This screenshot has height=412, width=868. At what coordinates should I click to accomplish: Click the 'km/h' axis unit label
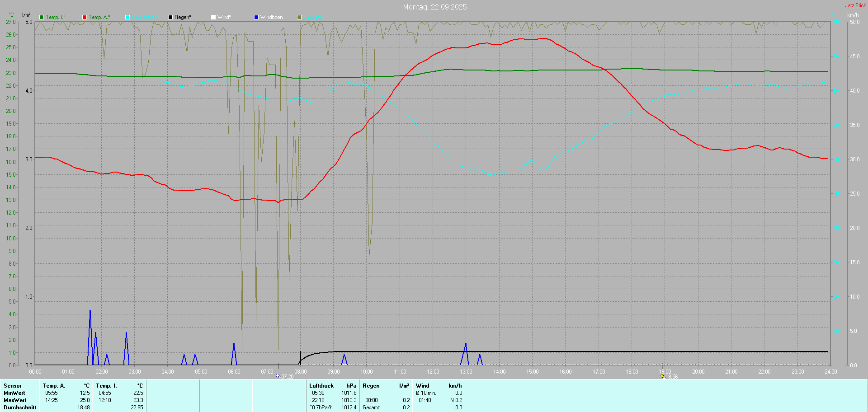point(853,15)
